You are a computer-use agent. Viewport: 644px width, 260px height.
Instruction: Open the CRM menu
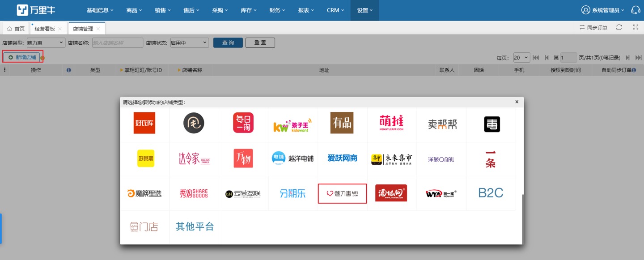[x=335, y=10]
